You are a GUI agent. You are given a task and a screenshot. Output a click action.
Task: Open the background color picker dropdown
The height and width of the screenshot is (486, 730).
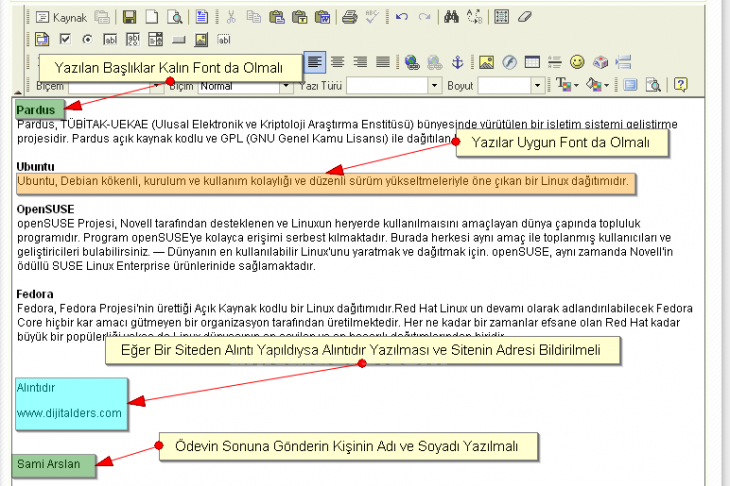pos(597,85)
